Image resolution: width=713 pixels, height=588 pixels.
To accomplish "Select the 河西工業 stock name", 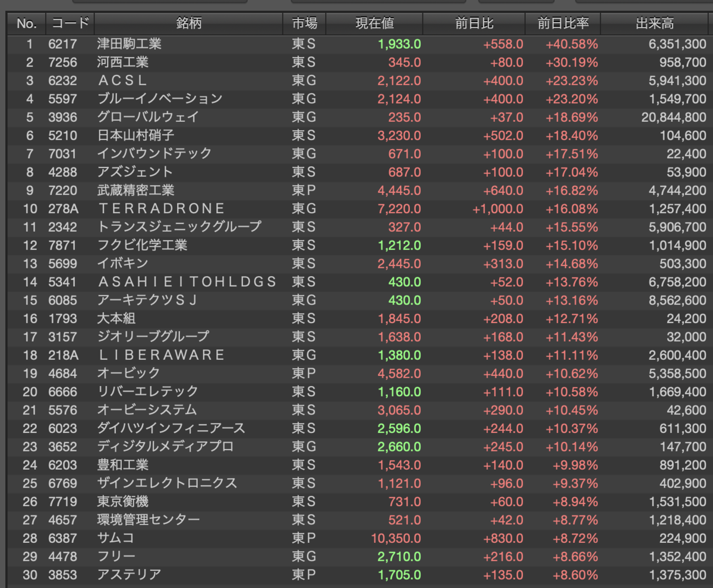I will click(123, 62).
